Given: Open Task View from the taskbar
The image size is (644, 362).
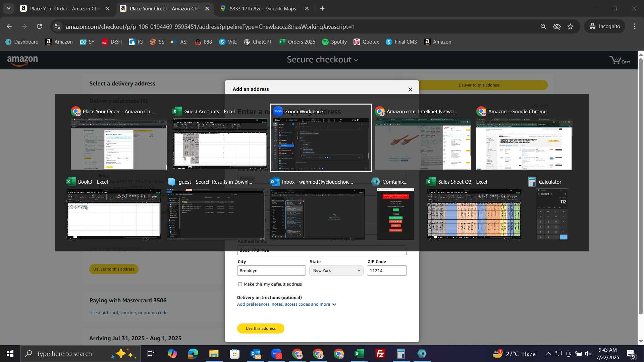Looking at the screenshot, I should click(x=151, y=354).
